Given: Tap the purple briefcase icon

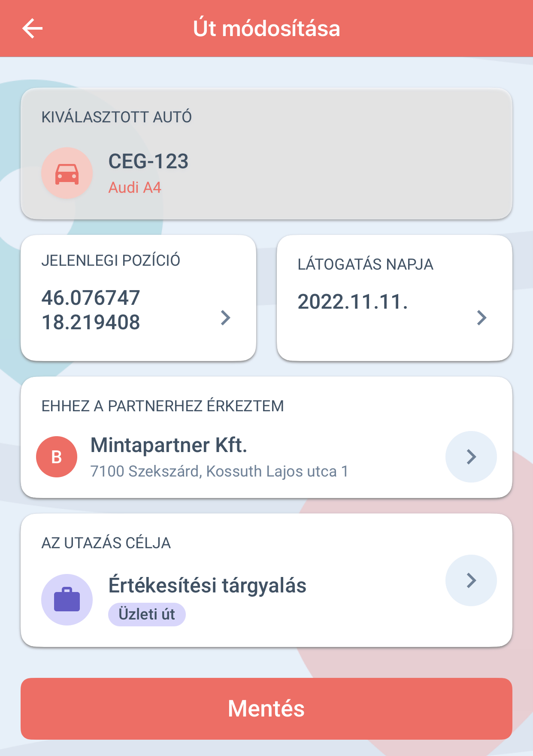Looking at the screenshot, I should pyautogui.click(x=67, y=599).
